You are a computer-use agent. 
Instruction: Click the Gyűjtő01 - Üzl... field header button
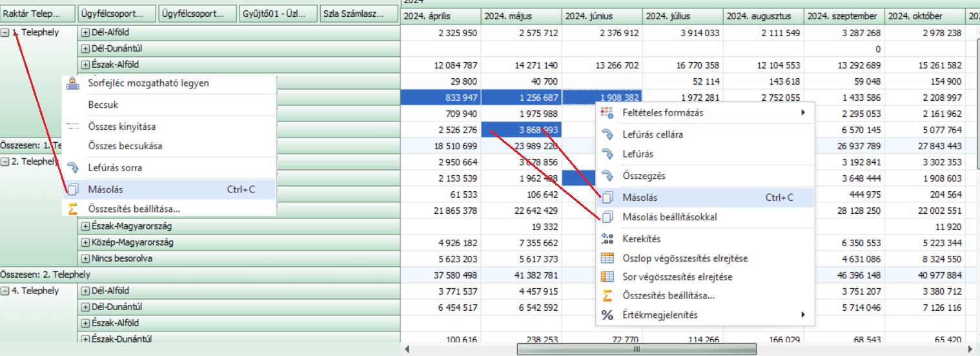279,14
